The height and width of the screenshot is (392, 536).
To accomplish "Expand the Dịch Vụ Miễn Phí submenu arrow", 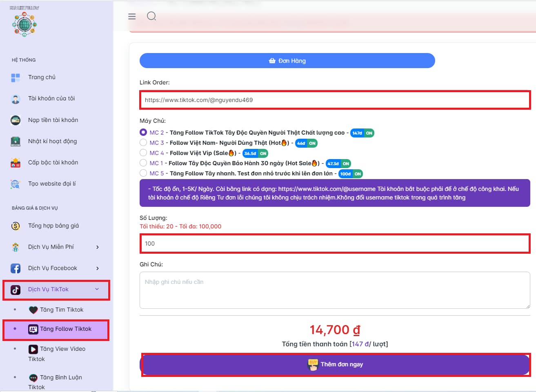I will tap(97, 247).
